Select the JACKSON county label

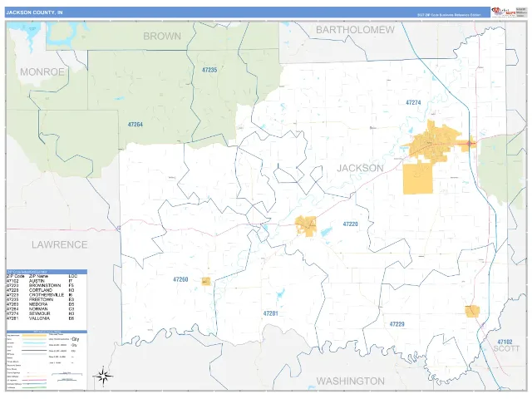(x=360, y=168)
